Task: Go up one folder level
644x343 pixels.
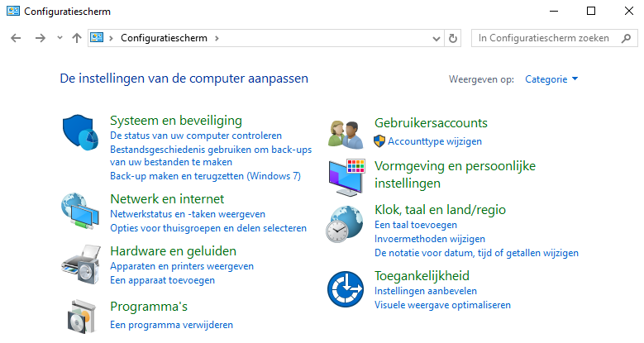Action: (77, 38)
